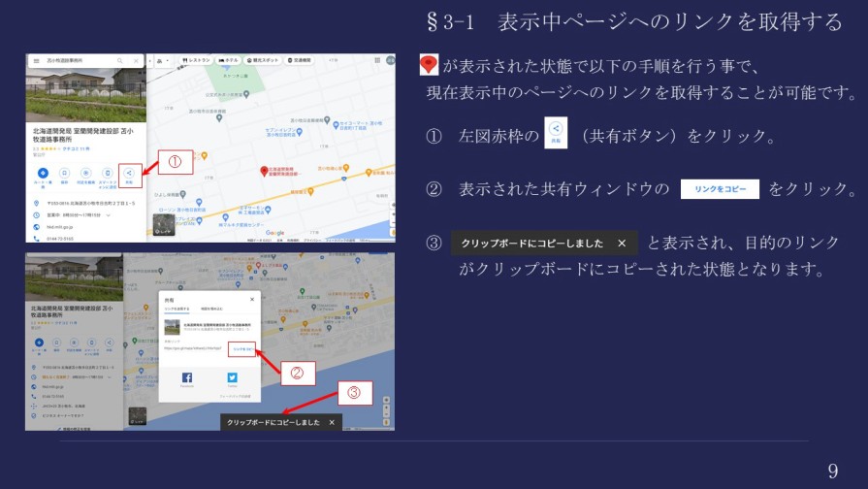Click the white copy link sample beside step two
The height and width of the screenshot is (489, 868).
[719, 189]
